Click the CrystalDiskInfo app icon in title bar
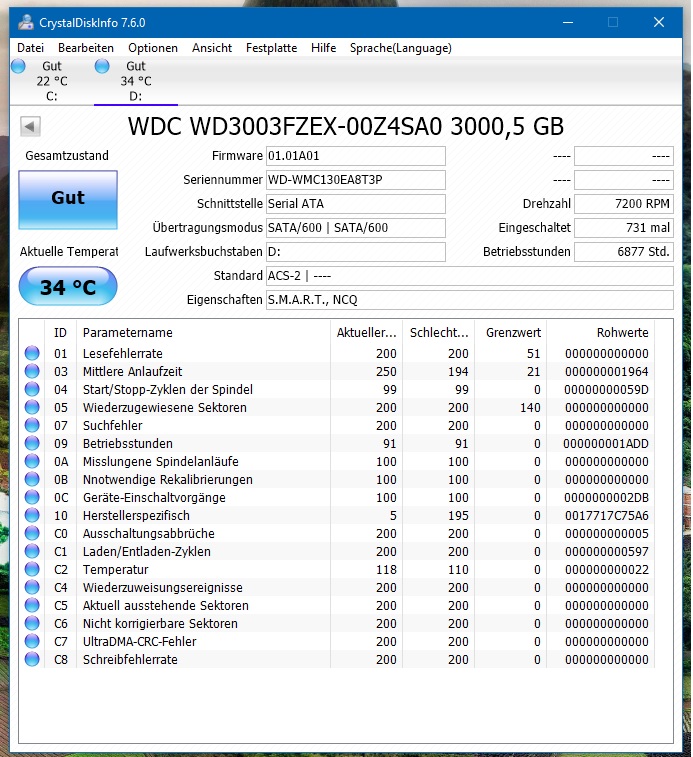Image resolution: width=693 pixels, height=757 pixels. pos(26,22)
